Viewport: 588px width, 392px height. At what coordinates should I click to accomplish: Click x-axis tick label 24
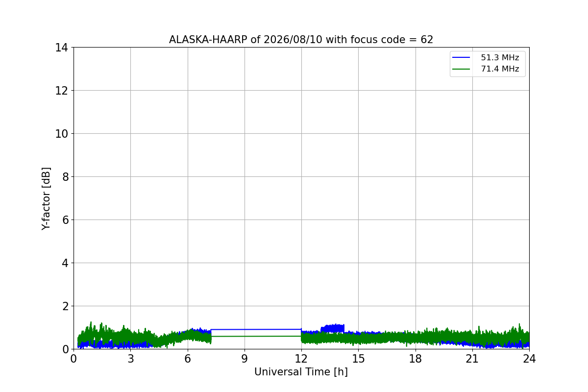point(529,359)
